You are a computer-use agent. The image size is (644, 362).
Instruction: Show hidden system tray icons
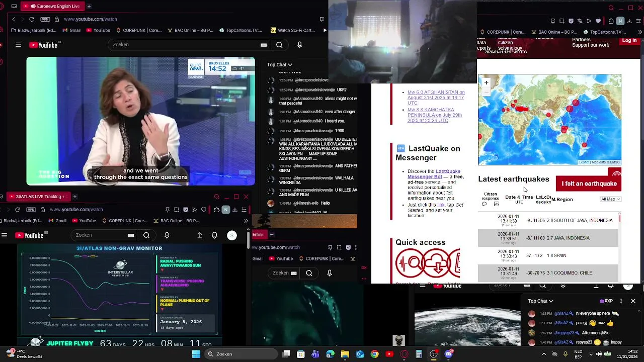544,354
